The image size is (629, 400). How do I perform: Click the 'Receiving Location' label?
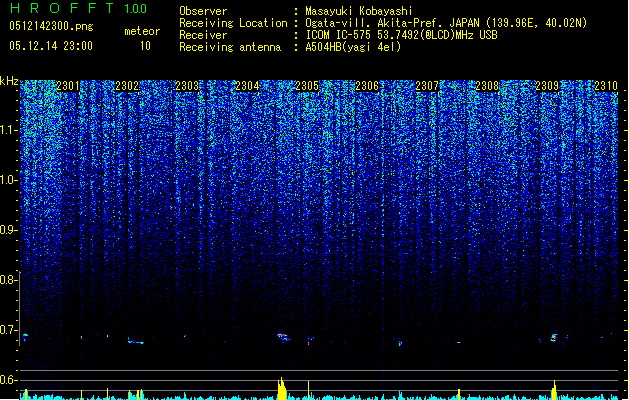(x=233, y=23)
